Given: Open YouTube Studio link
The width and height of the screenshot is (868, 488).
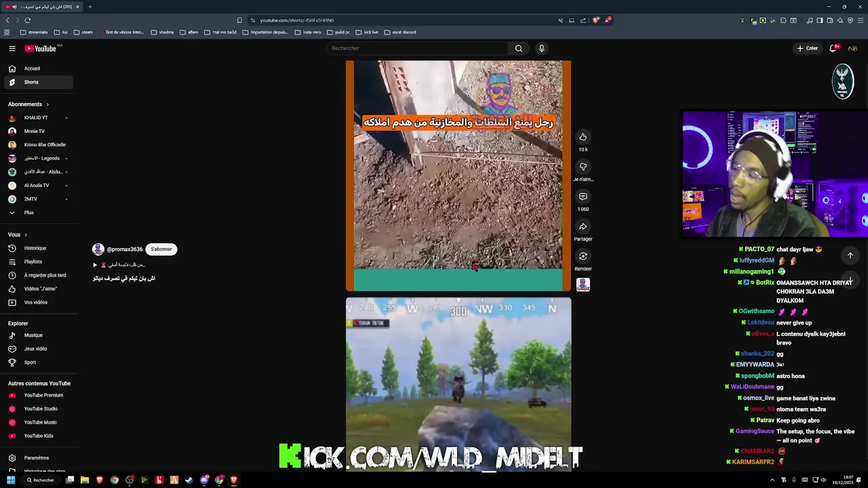Looking at the screenshot, I should click(x=39, y=409).
